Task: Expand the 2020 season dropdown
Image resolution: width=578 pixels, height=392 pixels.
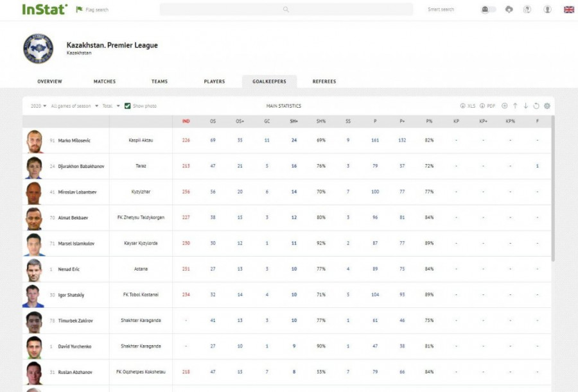Action: coord(39,106)
